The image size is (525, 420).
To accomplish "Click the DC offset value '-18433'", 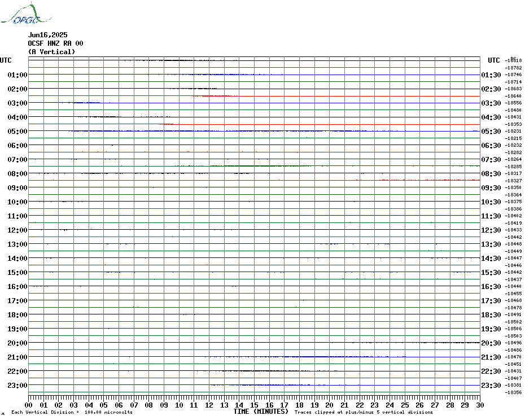I will (x=513, y=230).
